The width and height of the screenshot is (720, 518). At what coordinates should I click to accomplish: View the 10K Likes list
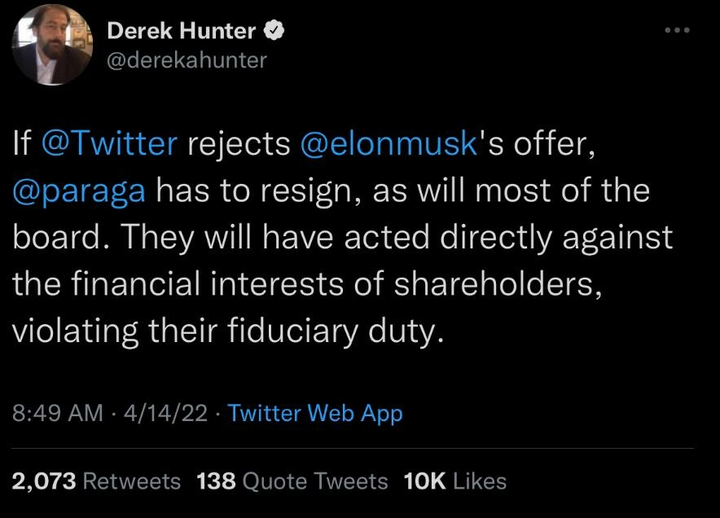[454, 481]
